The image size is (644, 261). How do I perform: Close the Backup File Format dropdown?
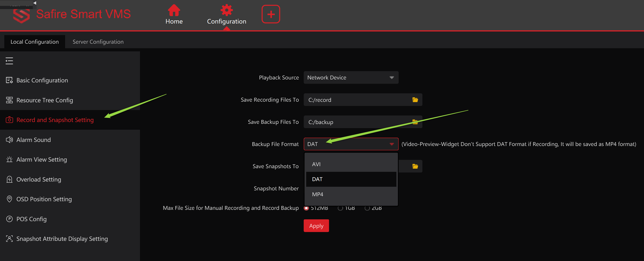point(351,144)
